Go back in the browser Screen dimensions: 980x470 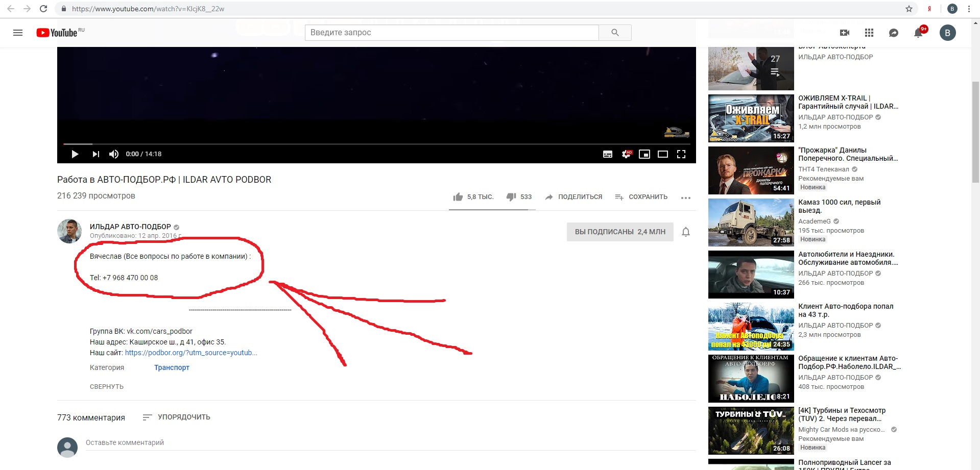(11, 9)
